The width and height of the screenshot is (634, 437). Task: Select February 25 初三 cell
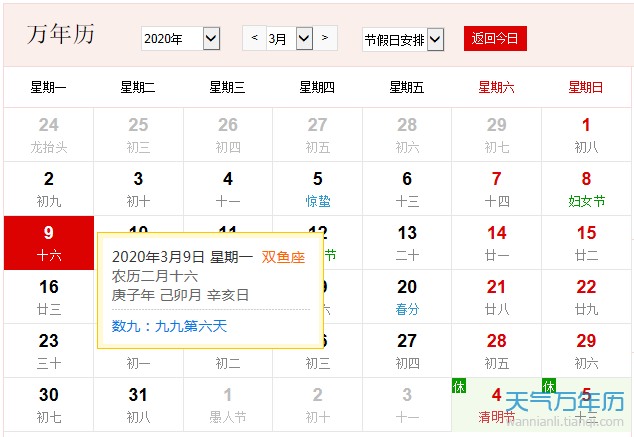pyautogui.click(x=138, y=135)
